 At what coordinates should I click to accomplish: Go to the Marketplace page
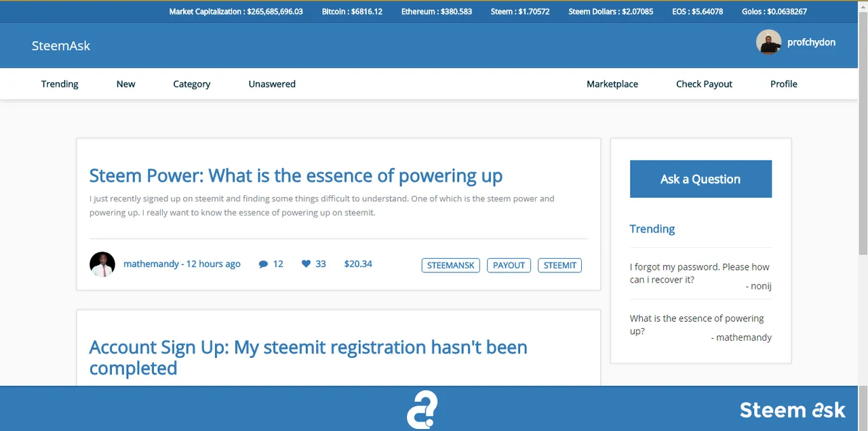coord(612,84)
